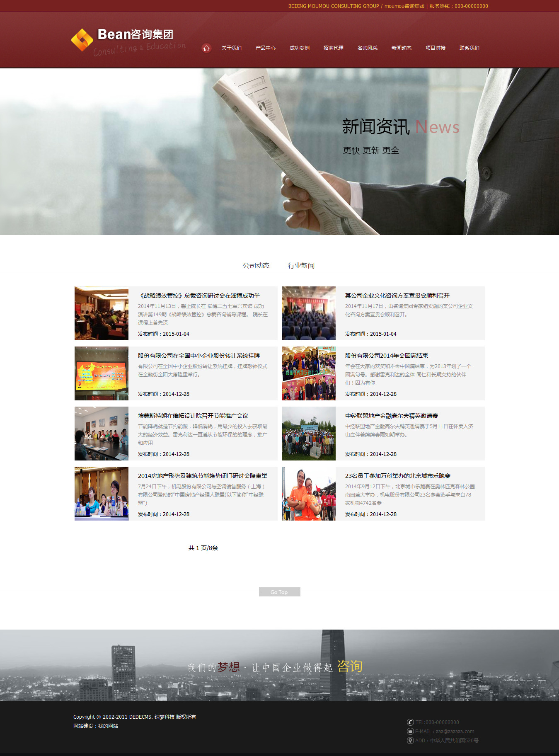The height and width of the screenshot is (756, 559).
Task: Click the home icon in navigation bar
Action: click(206, 48)
